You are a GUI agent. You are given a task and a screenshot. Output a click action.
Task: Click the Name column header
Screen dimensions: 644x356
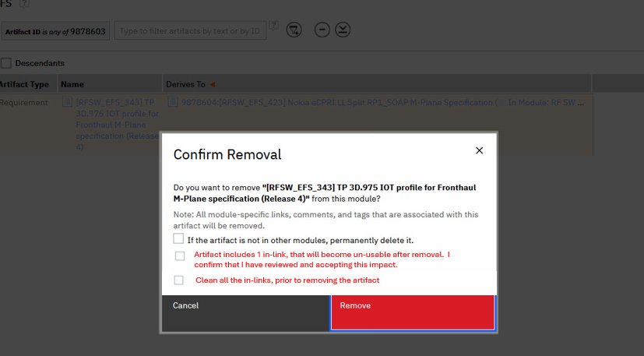(72, 84)
